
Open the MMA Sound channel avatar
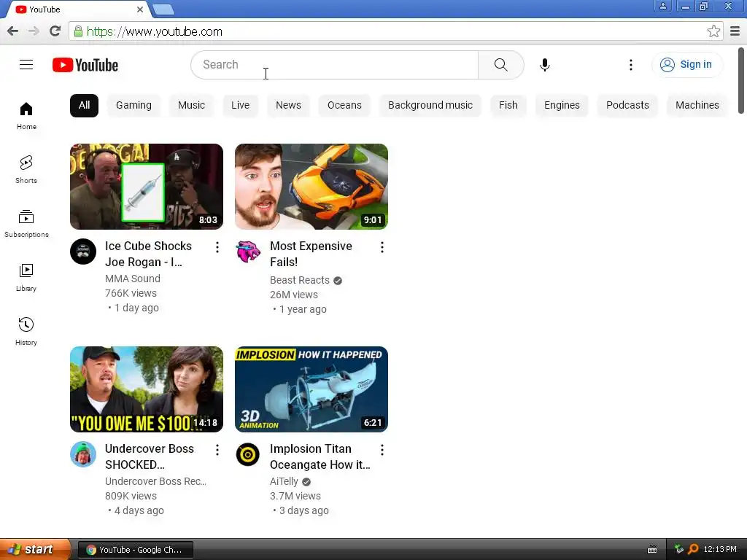pyautogui.click(x=83, y=252)
